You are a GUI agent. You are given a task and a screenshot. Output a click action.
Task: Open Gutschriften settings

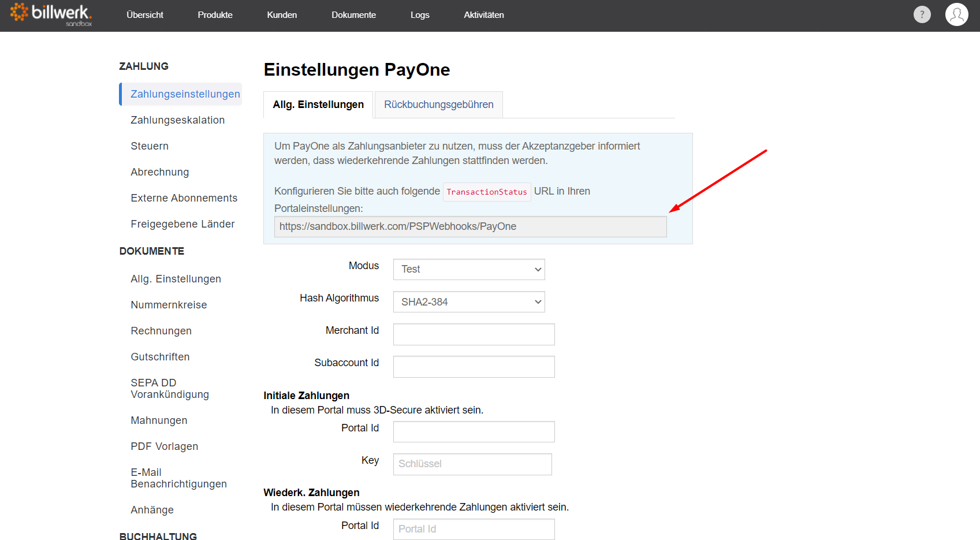coord(160,357)
